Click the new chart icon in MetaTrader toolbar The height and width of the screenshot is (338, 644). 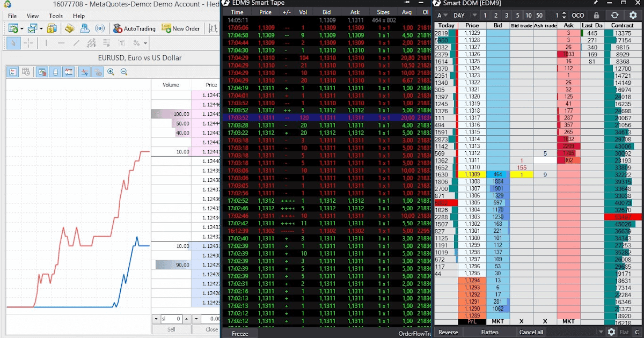[x=13, y=28]
